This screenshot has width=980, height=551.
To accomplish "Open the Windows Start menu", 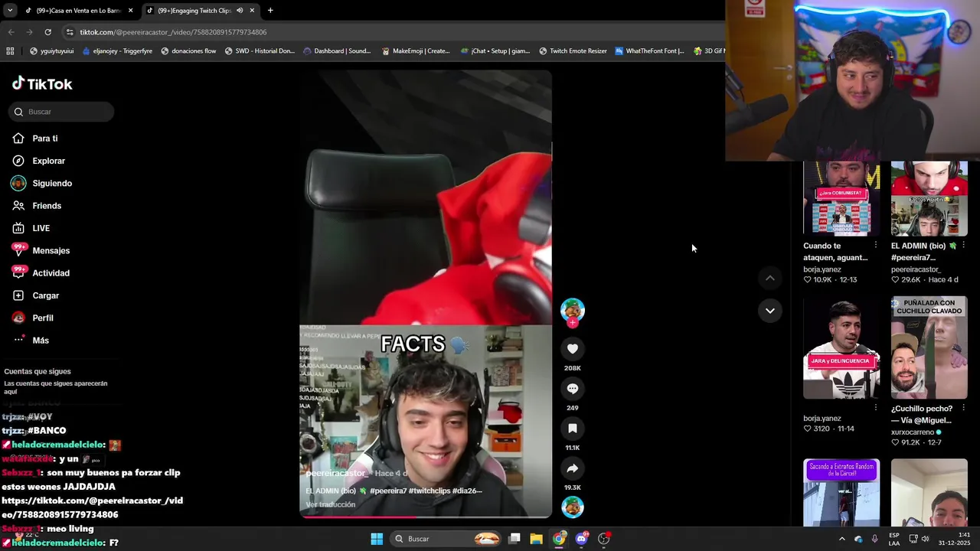I will tap(377, 539).
